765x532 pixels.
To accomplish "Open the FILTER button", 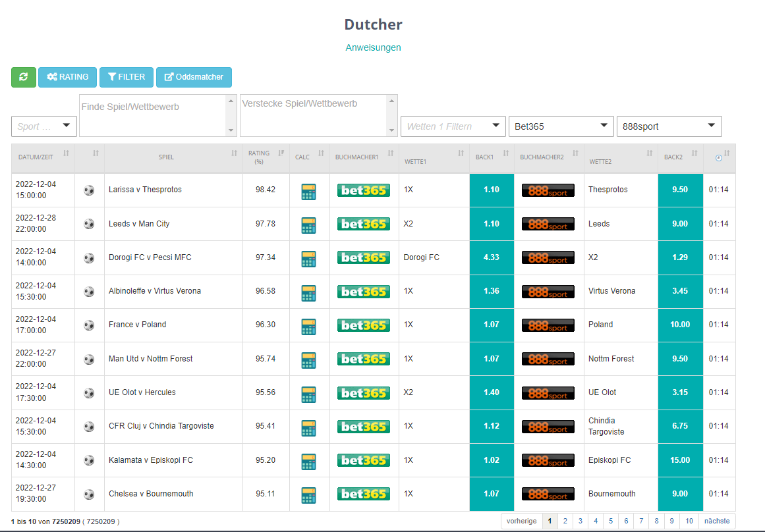I will click(127, 77).
